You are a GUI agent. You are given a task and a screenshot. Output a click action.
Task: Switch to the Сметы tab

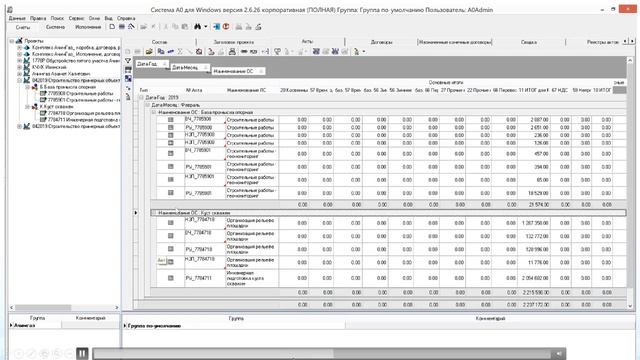23,27
